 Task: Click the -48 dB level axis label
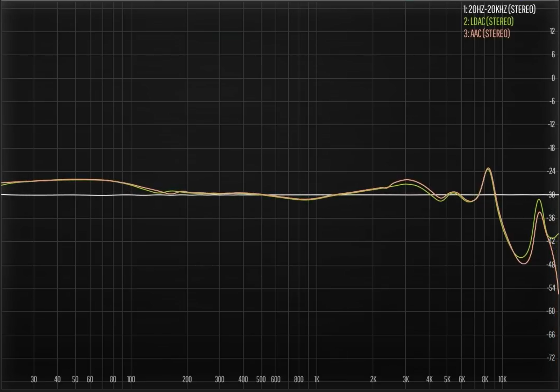[551, 265]
